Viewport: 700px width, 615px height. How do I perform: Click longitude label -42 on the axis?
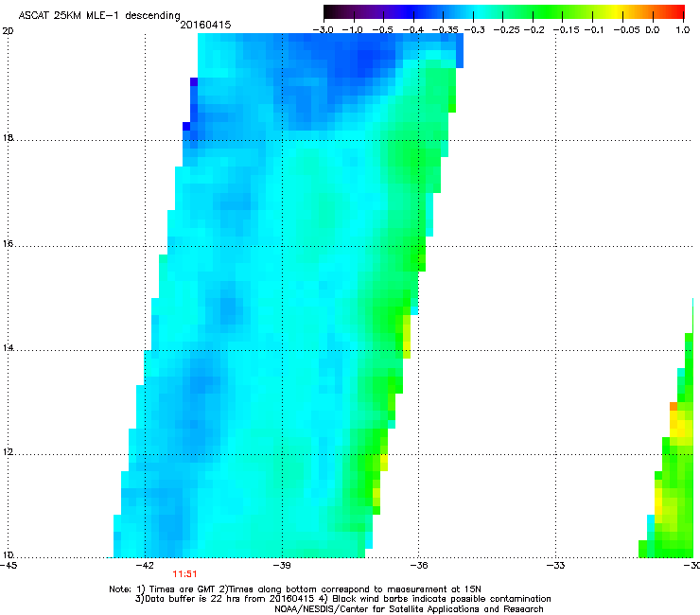144,566
